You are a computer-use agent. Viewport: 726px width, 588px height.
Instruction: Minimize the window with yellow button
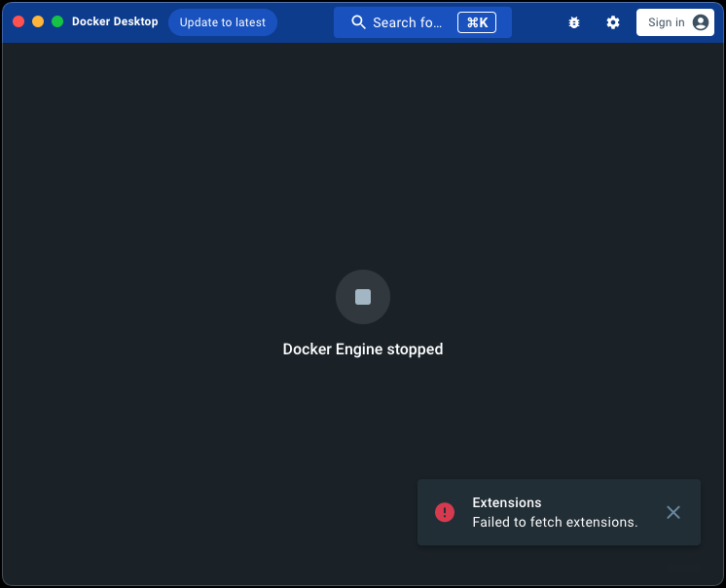tap(38, 21)
